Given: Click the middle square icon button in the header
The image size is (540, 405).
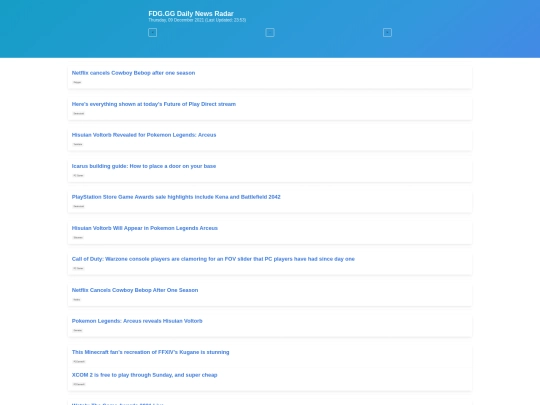Looking at the screenshot, I should (270, 33).
